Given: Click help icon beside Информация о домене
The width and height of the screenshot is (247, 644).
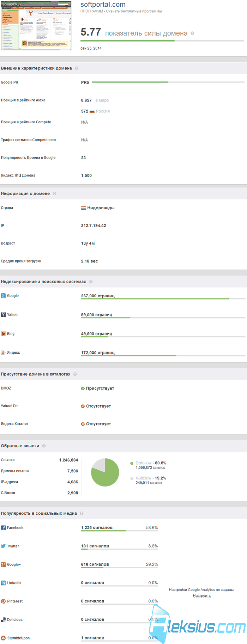Looking at the screenshot, I should point(55,194).
